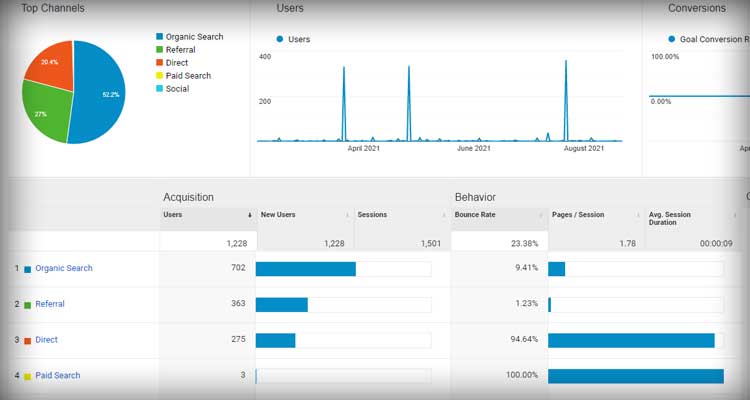Screen dimensions: 750x400
Task: Click the user spike before August 2021
Action: pos(566,100)
